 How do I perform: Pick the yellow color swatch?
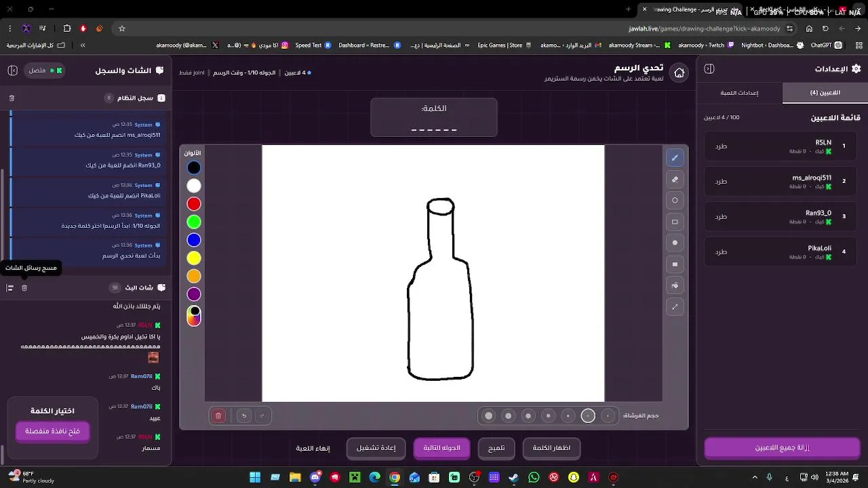[194, 258]
